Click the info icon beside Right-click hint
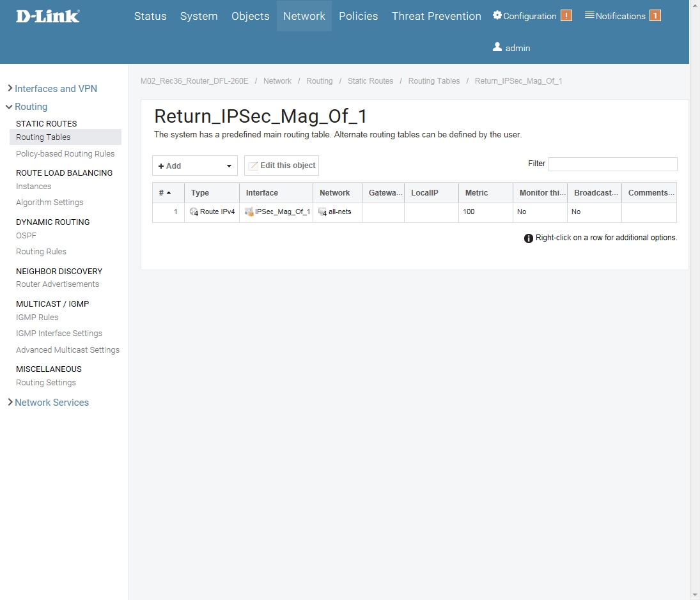Image resolution: width=700 pixels, height=600 pixels. pos(528,238)
